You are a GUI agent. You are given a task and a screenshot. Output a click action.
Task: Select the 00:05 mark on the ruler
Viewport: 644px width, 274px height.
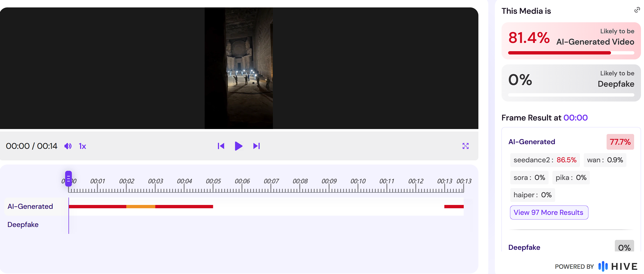coord(213,181)
